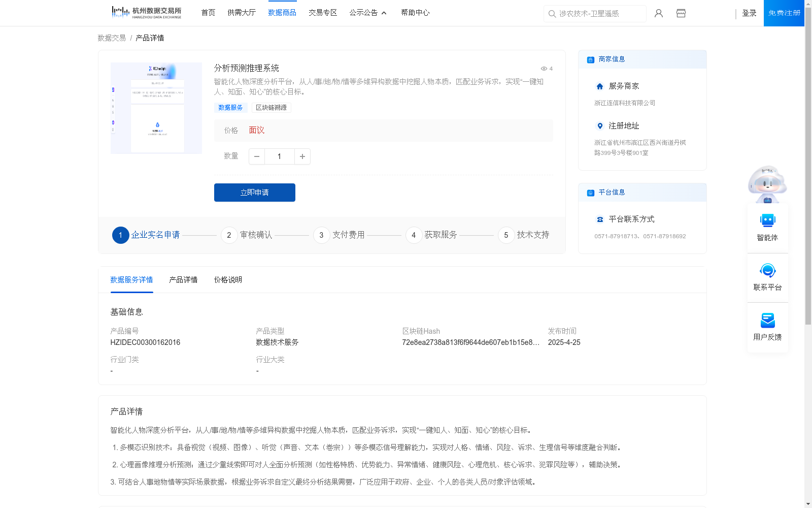
Task: Open the store icon in header
Action: (681, 13)
